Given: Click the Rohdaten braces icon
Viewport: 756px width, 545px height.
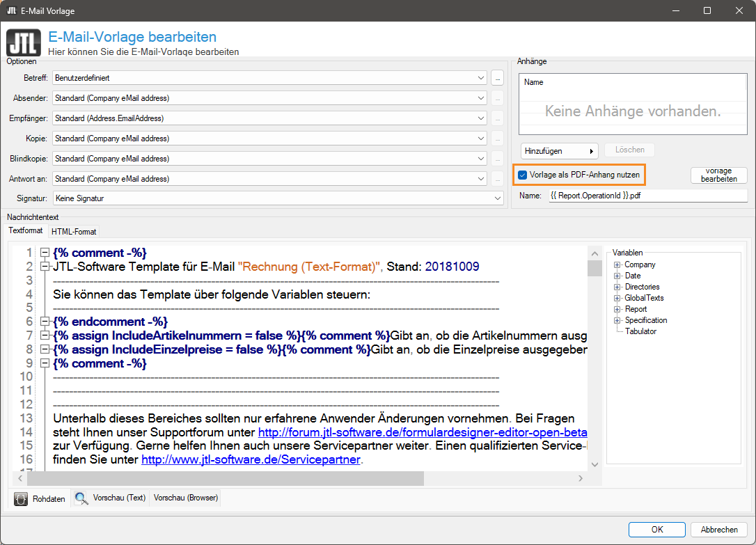Looking at the screenshot, I should 21,498.
